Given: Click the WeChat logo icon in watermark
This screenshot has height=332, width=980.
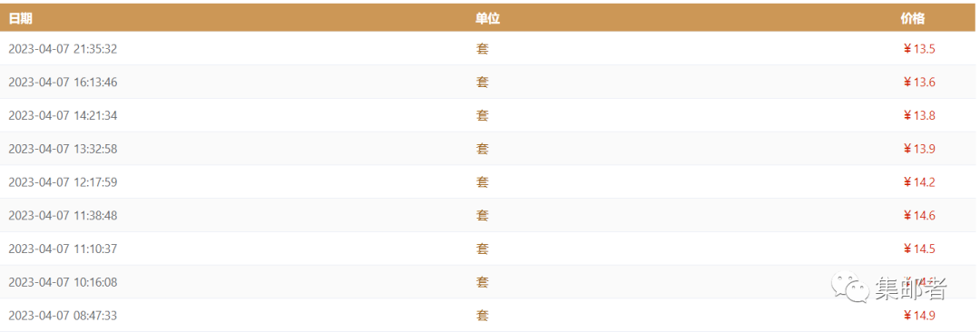Looking at the screenshot, I should (849, 288).
